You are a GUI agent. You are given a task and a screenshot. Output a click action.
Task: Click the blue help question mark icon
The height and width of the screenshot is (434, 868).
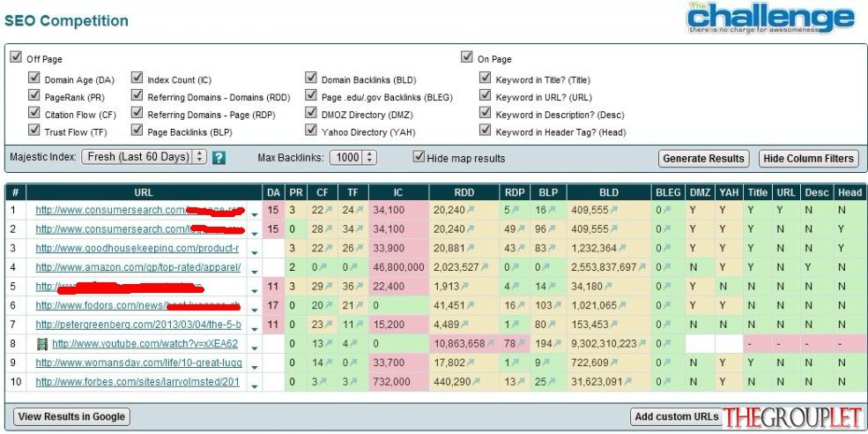pos(219,157)
